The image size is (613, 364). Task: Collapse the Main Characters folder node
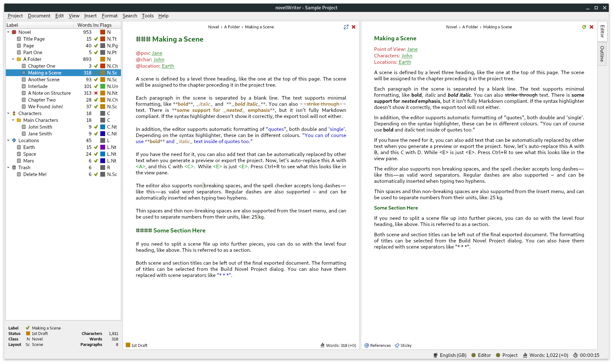(x=13, y=120)
